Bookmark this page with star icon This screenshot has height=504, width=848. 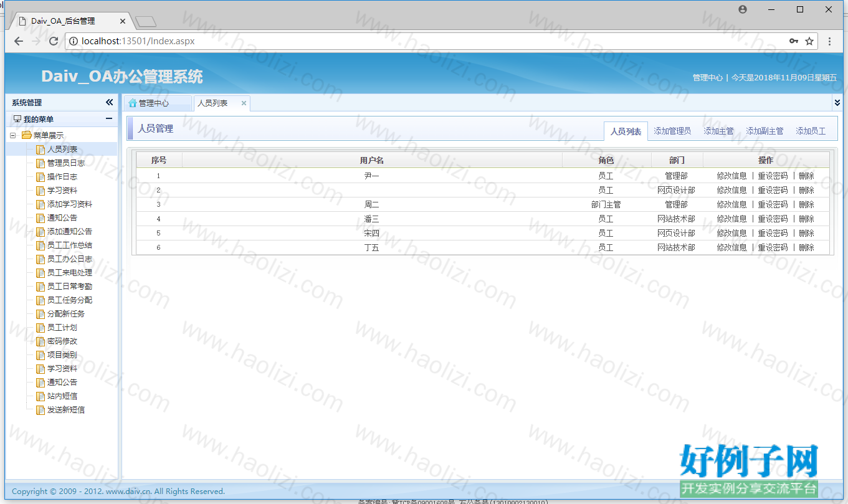tap(809, 41)
